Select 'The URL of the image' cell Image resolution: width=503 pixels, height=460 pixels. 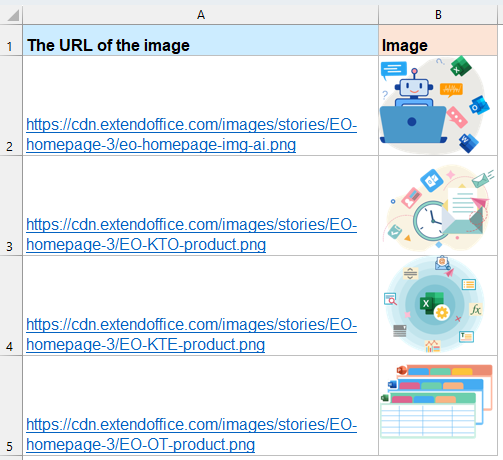pyautogui.click(x=201, y=40)
